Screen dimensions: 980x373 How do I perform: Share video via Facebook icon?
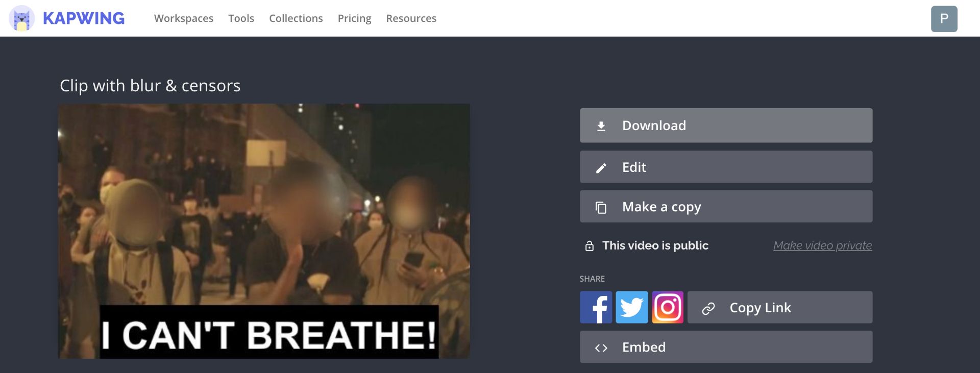(x=596, y=307)
